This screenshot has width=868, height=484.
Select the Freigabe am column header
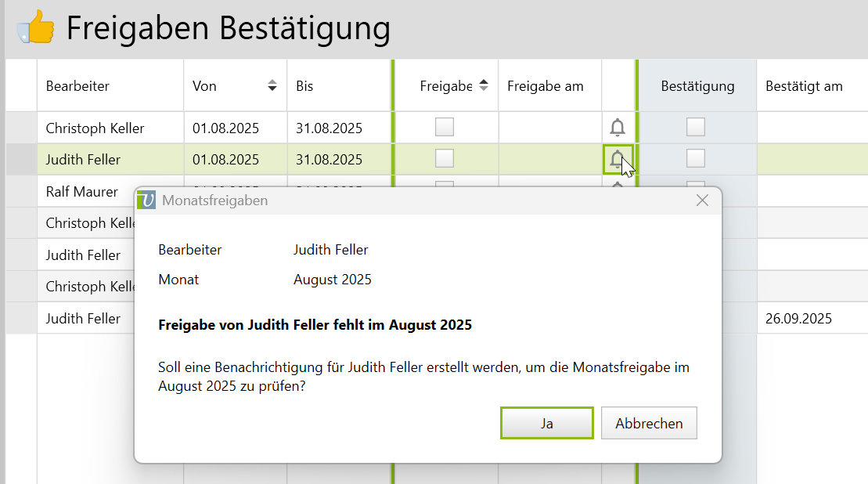[545, 86]
